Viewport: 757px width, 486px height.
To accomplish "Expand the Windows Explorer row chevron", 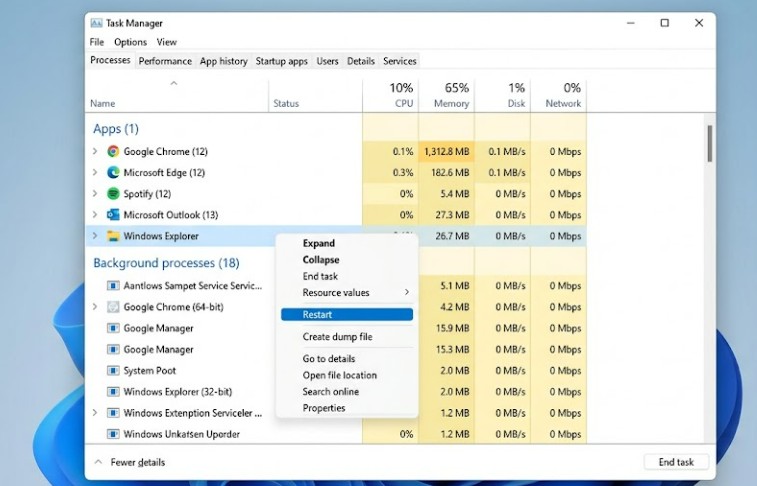I will pyautogui.click(x=95, y=236).
